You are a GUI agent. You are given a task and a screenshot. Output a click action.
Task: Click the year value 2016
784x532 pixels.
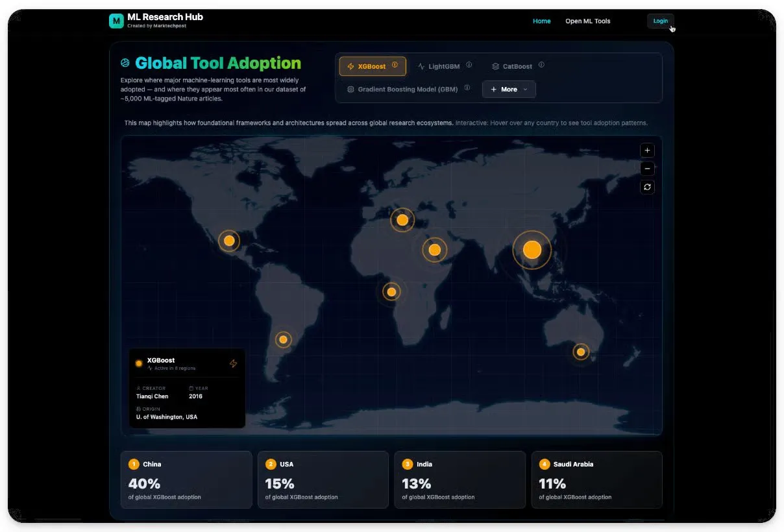pos(196,396)
